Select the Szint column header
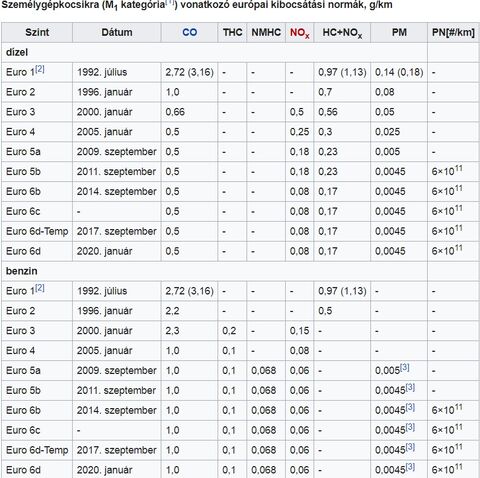Screen dimensions: 480x478 tap(37, 32)
